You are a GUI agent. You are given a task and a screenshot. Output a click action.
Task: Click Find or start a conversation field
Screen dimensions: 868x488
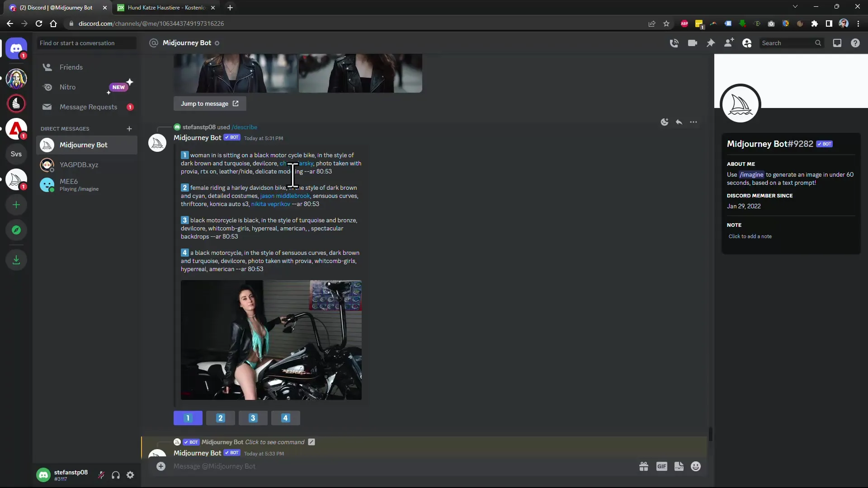[x=86, y=43]
